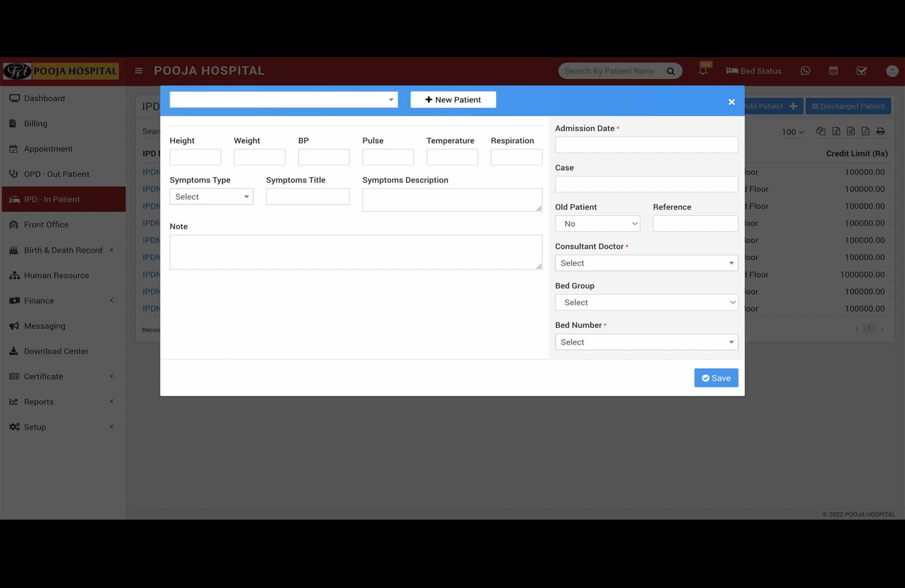Click the user profile avatar

pyautogui.click(x=892, y=71)
